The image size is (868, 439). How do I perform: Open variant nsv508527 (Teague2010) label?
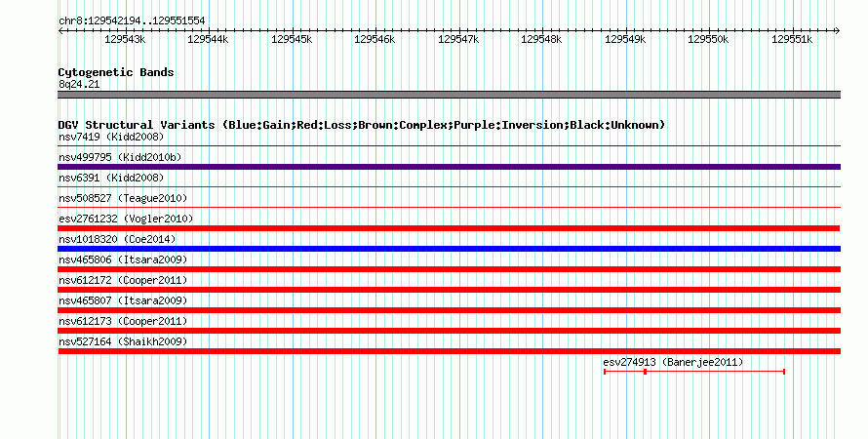coord(123,198)
